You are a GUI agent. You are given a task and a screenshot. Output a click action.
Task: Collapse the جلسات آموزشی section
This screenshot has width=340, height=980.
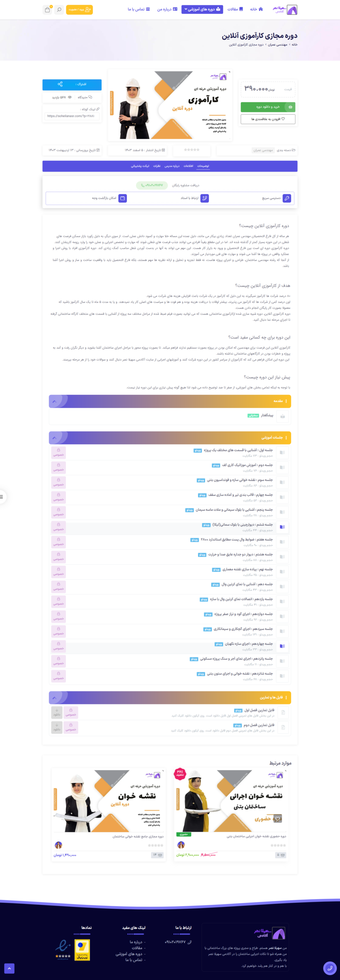click(x=54, y=438)
